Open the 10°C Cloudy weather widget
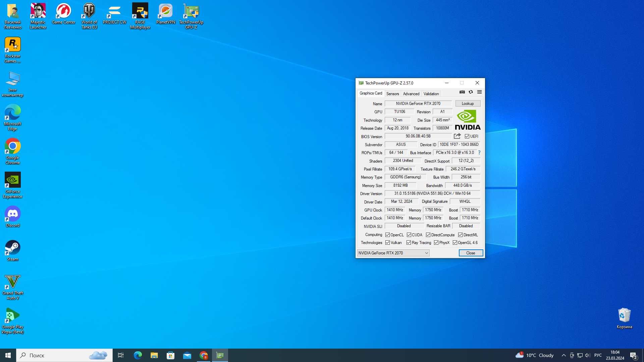Image resolution: width=644 pixels, height=362 pixels. (x=535, y=355)
